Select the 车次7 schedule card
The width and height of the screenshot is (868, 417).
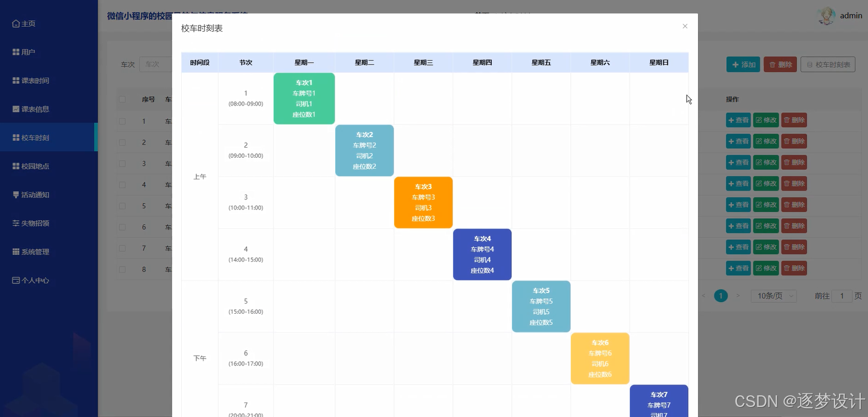point(659,401)
